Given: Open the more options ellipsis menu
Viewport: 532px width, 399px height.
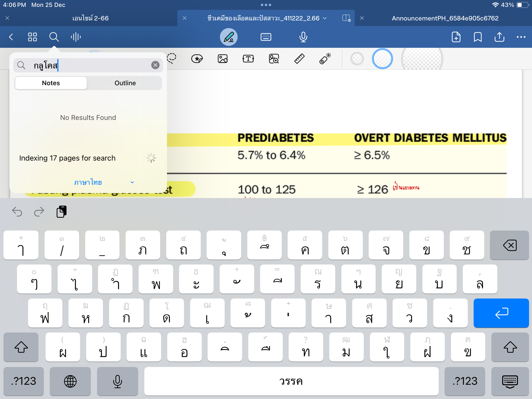Looking at the screenshot, I should click(521, 37).
